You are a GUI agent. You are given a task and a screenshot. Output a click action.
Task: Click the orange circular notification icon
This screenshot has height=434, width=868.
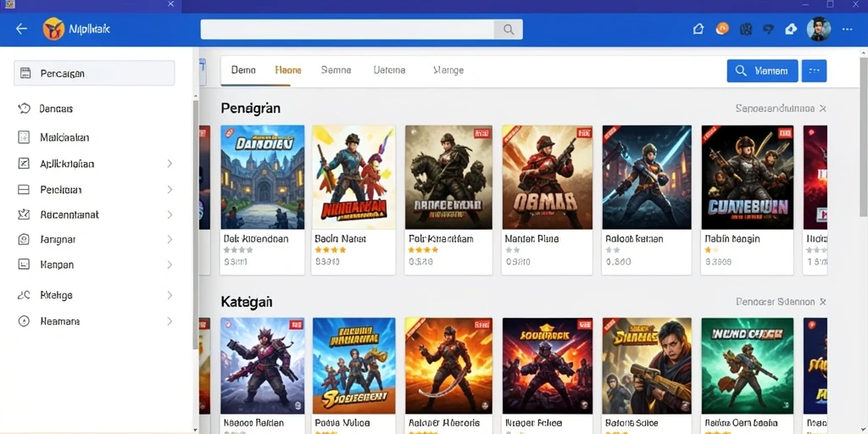(x=722, y=29)
